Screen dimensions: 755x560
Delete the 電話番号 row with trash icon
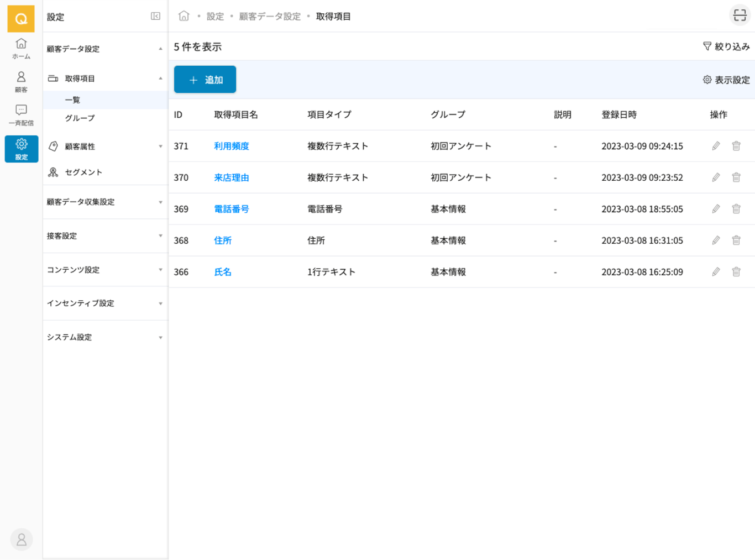(x=736, y=209)
